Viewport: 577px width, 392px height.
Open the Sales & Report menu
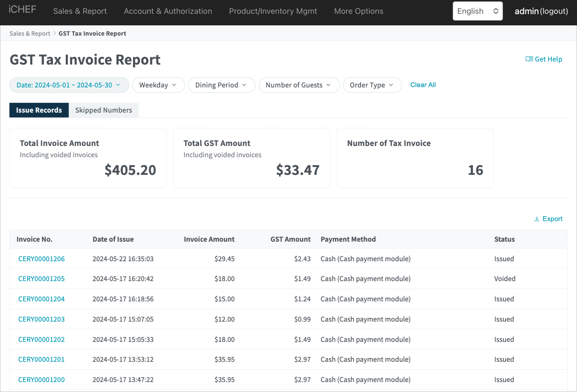point(80,11)
